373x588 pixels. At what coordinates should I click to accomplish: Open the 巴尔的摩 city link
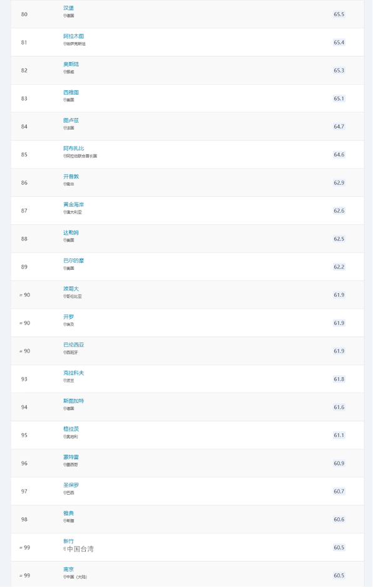(x=73, y=260)
